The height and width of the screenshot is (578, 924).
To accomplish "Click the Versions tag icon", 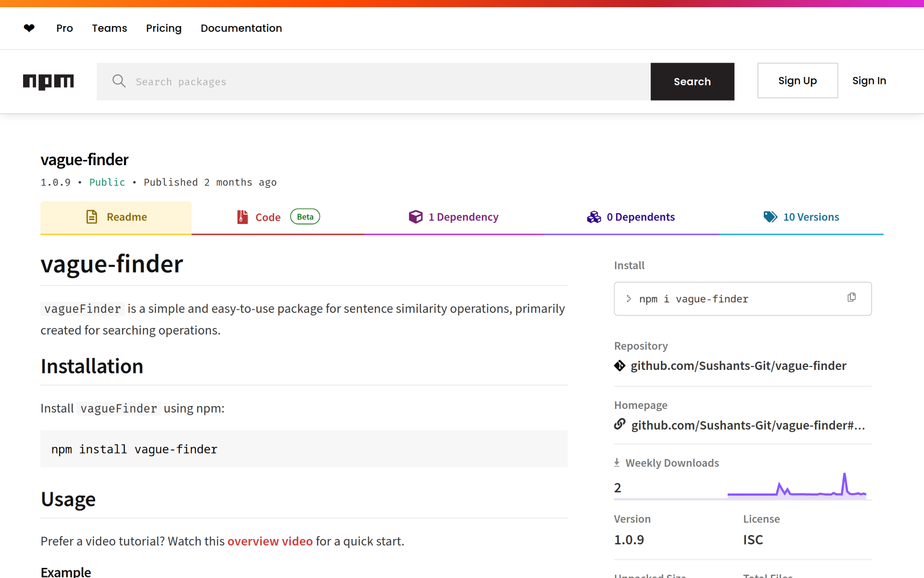I will (x=770, y=217).
